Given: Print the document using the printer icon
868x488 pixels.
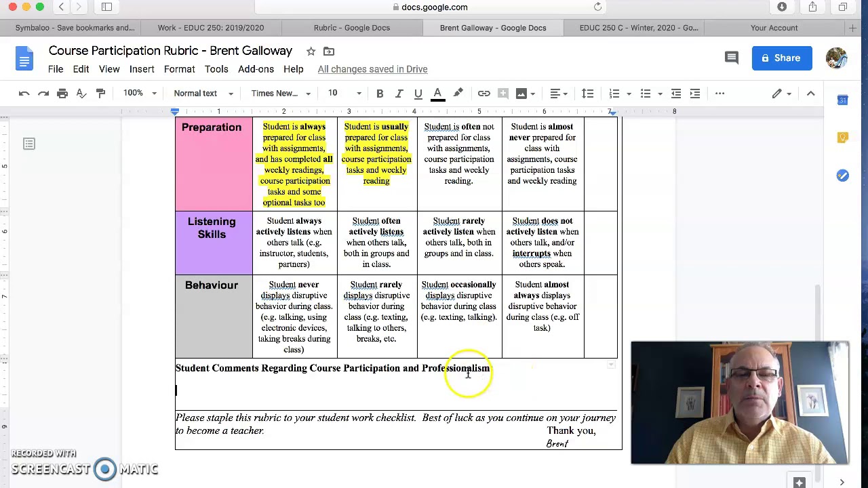Looking at the screenshot, I should (x=62, y=94).
